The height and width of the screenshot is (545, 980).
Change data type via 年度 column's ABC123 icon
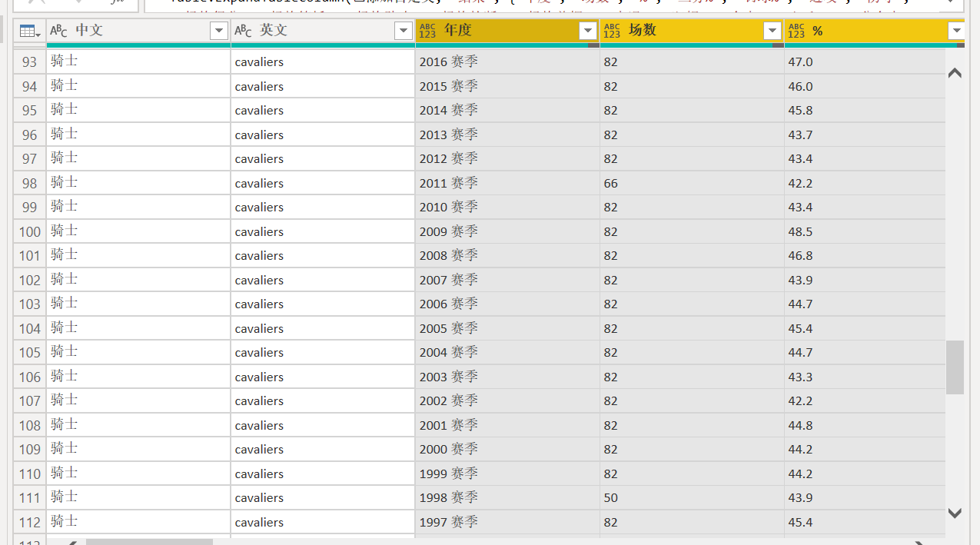click(427, 31)
